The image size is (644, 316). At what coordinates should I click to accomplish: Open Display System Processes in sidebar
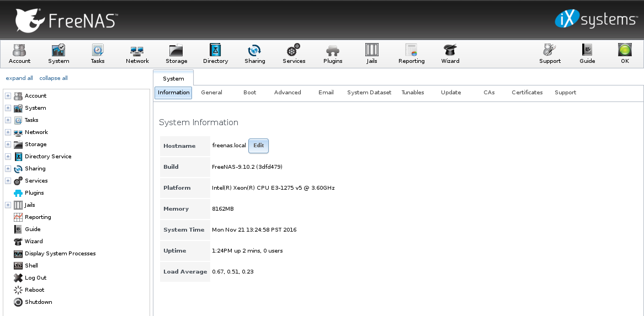point(60,254)
